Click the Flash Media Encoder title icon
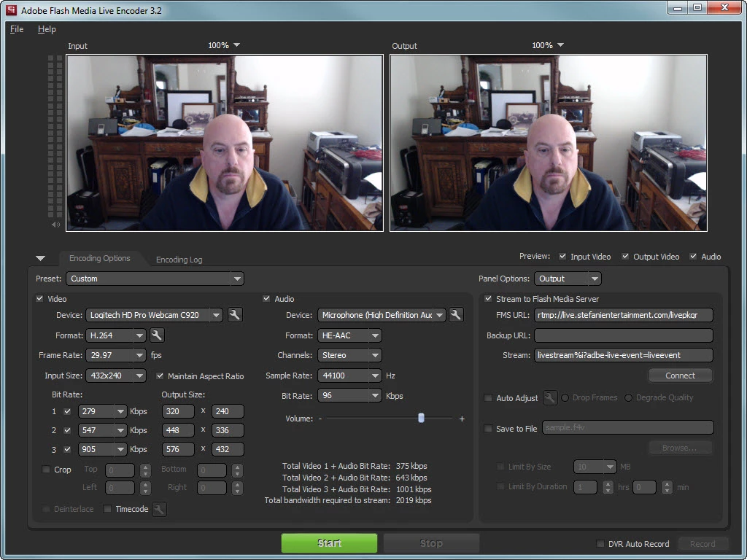Image resolution: width=747 pixels, height=560 pixels. tap(10, 10)
